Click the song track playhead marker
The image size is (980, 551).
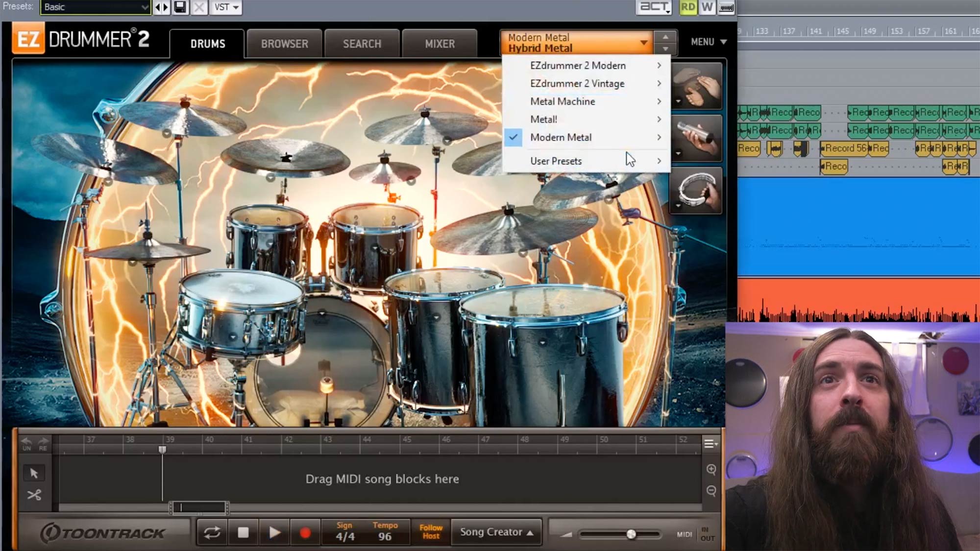(162, 450)
